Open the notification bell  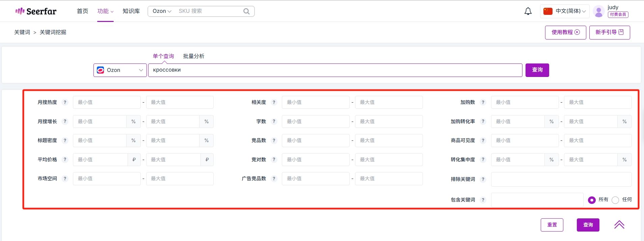coord(528,11)
